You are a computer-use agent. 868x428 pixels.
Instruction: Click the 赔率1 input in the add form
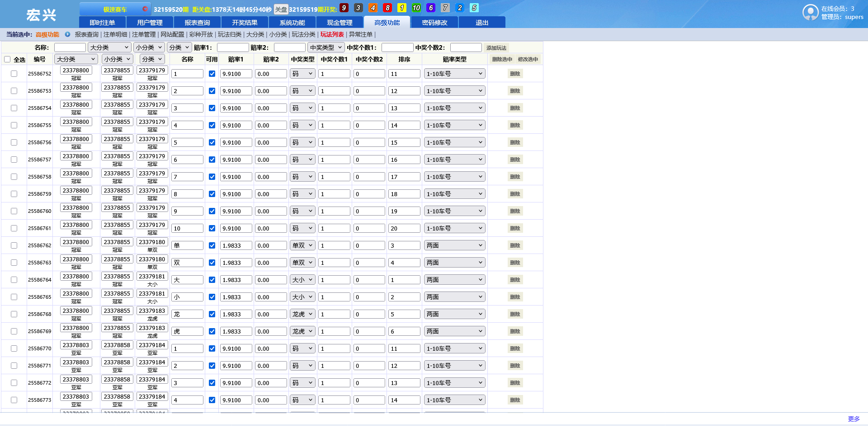[233, 47]
